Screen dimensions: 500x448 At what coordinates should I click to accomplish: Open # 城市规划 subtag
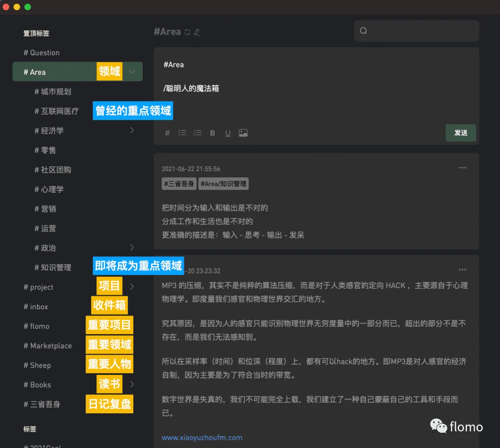[x=53, y=92]
